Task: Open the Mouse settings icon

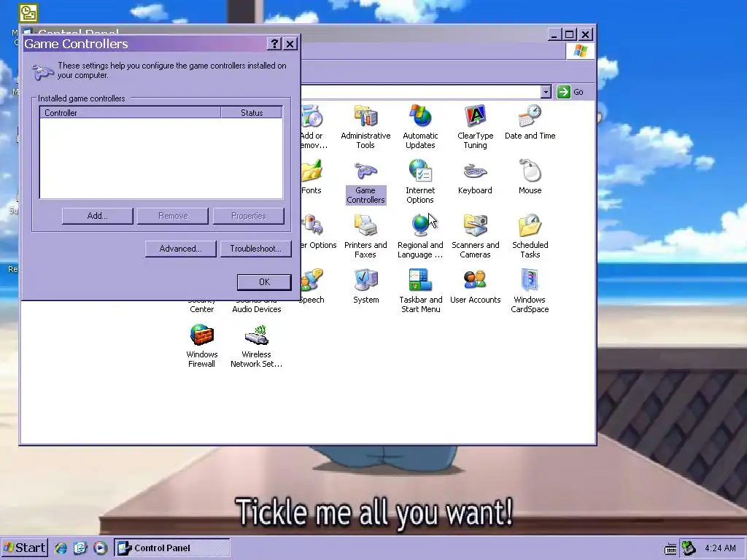Action: click(x=530, y=177)
